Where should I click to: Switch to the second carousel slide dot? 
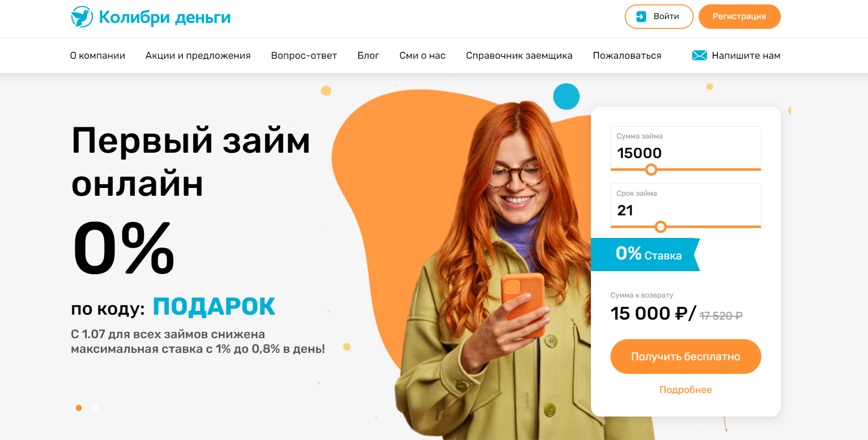pos(95,408)
